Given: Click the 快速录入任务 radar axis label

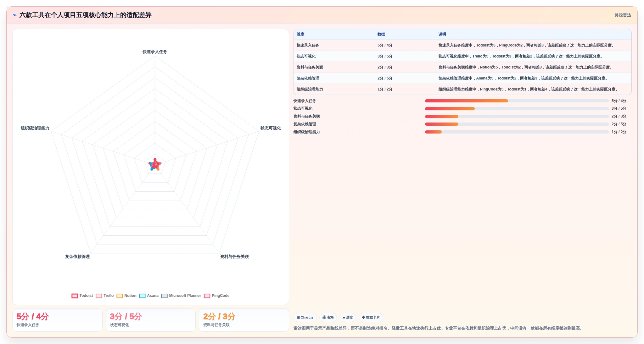Looking at the screenshot, I should point(155,52).
